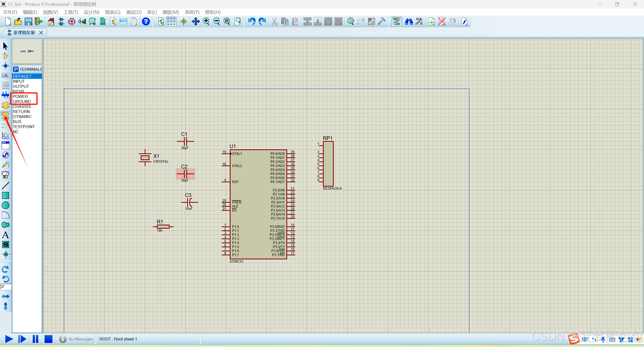Toggle wire autorouter toolbar button
Image resolution: width=644 pixels, height=347 pixels.
397,22
